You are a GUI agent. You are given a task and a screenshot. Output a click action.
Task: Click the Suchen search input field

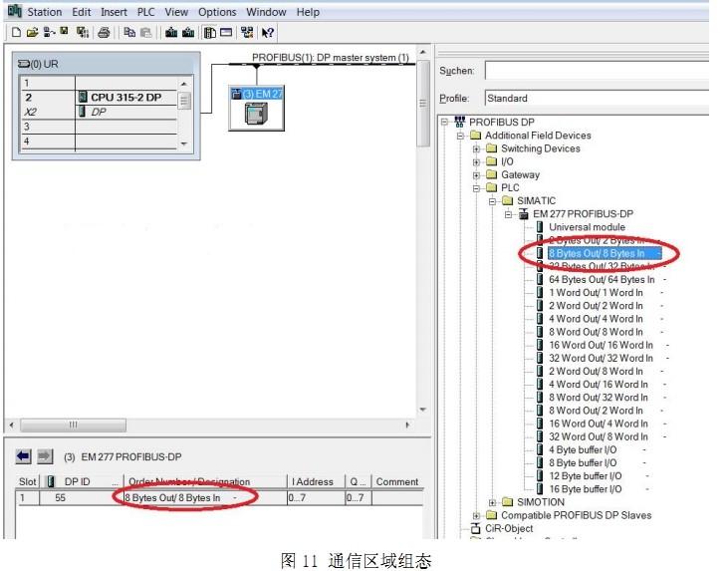(597, 71)
